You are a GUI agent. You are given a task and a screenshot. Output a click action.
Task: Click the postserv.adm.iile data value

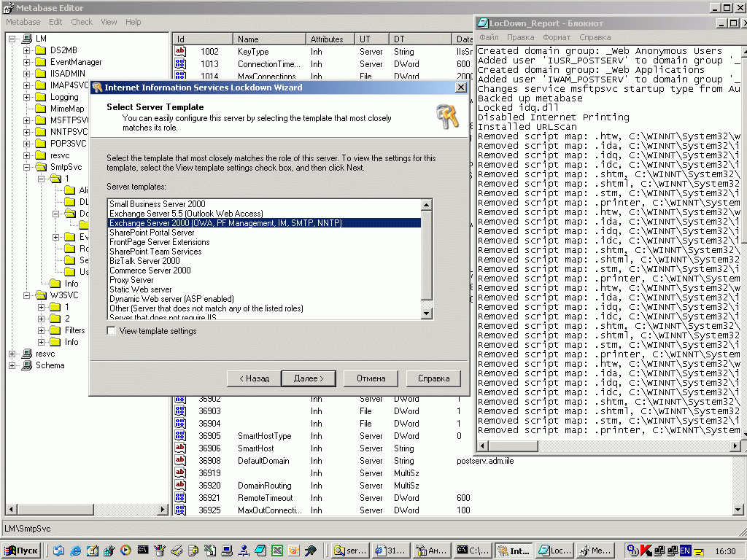pos(485,461)
